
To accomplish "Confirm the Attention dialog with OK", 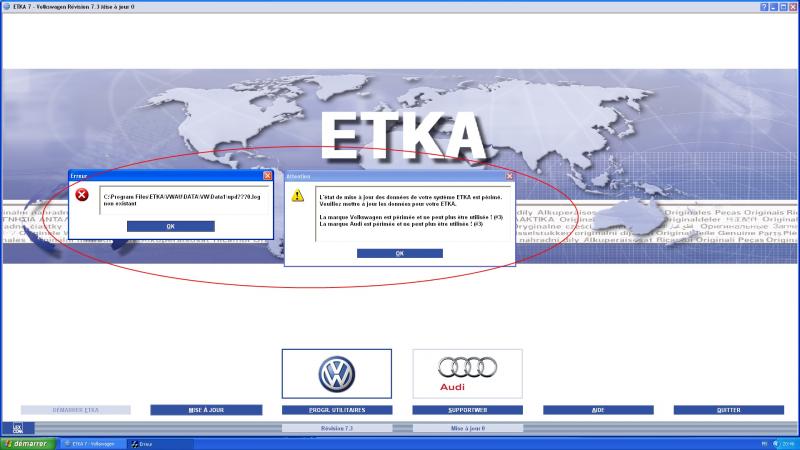I will [399, 253].
